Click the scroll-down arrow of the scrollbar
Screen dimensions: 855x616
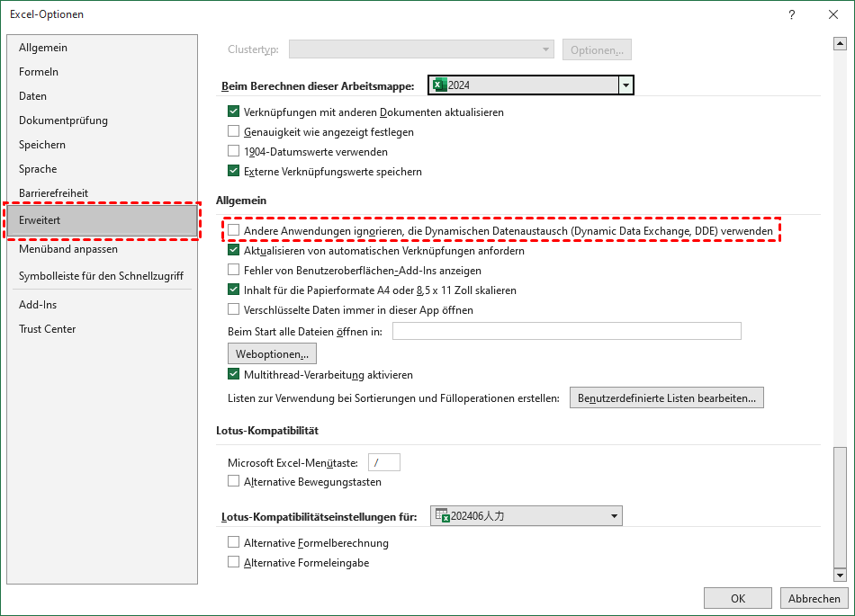click(x=841, y=576)
